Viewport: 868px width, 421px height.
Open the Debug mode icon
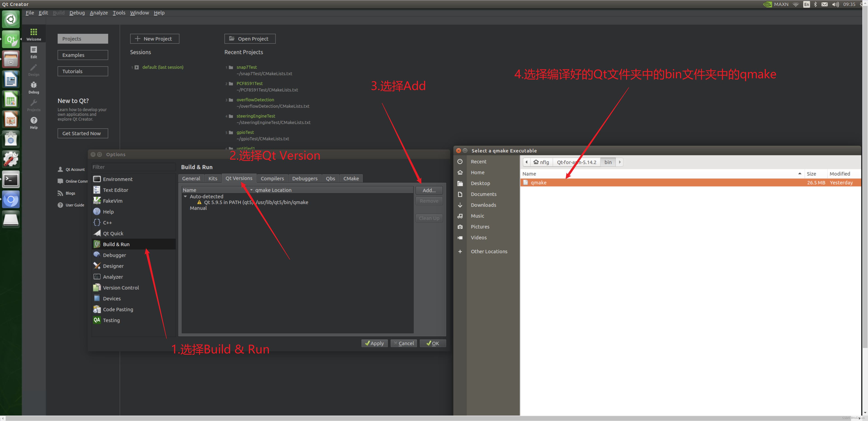coord(34,88)
